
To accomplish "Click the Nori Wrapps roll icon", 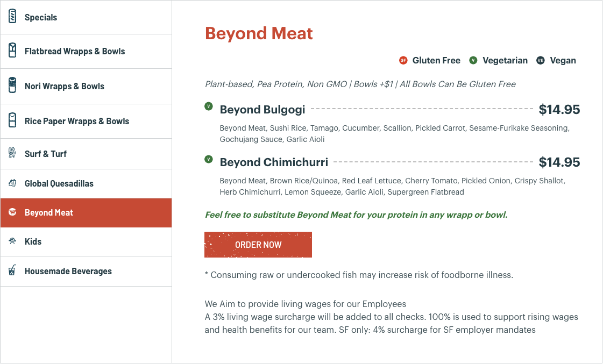I will pyautogui.click(x=12, y=85).
